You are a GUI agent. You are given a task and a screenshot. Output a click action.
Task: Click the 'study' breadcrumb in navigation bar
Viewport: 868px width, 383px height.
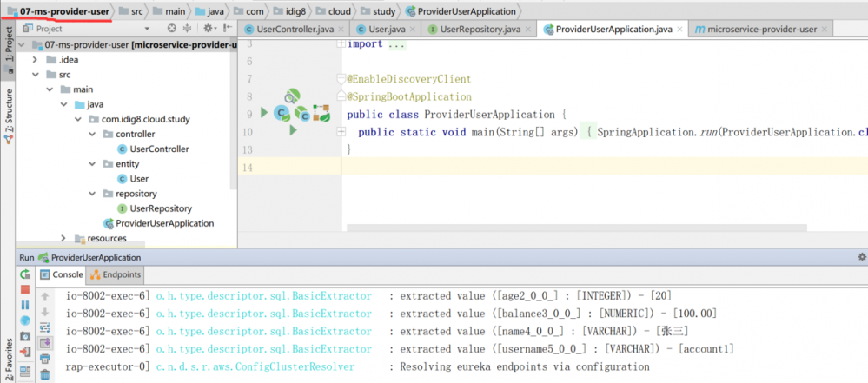pos(382,11)
